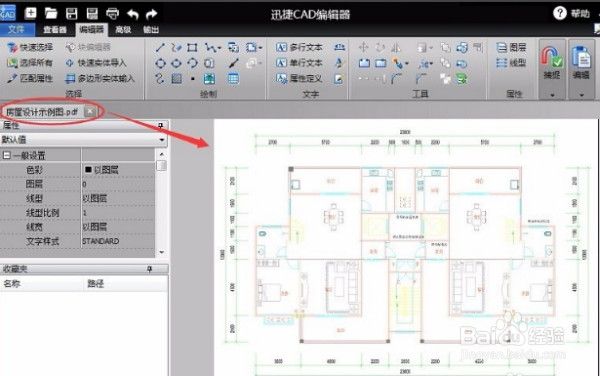Click the properties list scrollbar thumb
600x376 pixels.
(161, 166)
